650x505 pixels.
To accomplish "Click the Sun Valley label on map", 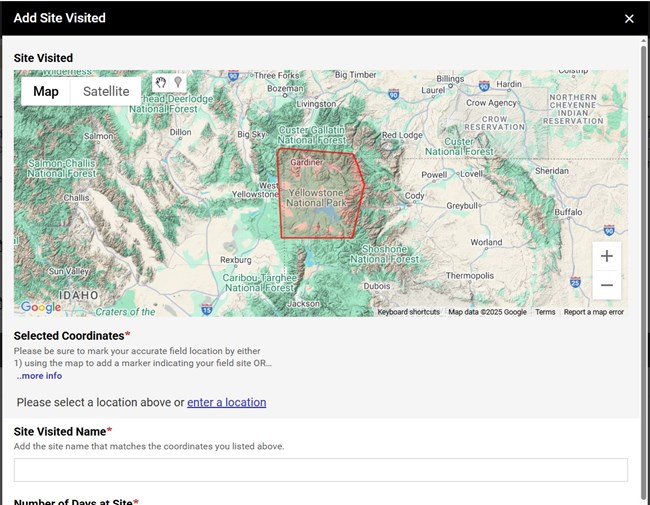I will [69, 272].
